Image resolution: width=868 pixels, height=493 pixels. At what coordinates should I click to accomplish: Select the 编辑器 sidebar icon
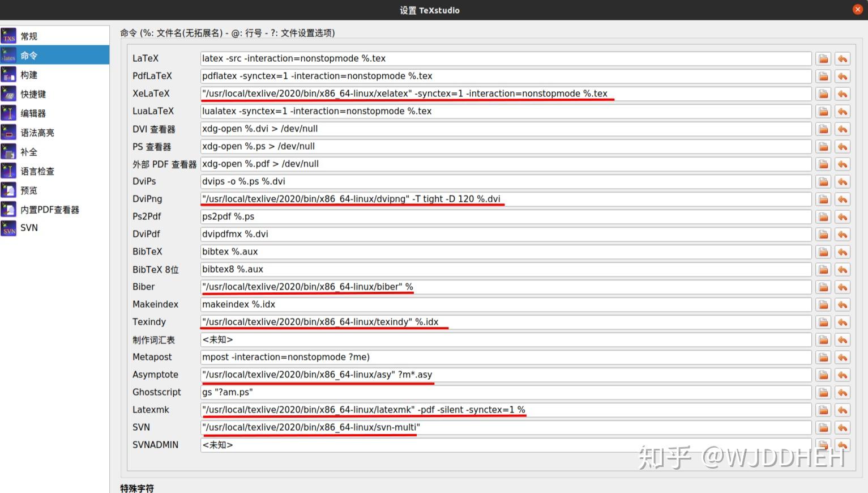pos(8,113)
